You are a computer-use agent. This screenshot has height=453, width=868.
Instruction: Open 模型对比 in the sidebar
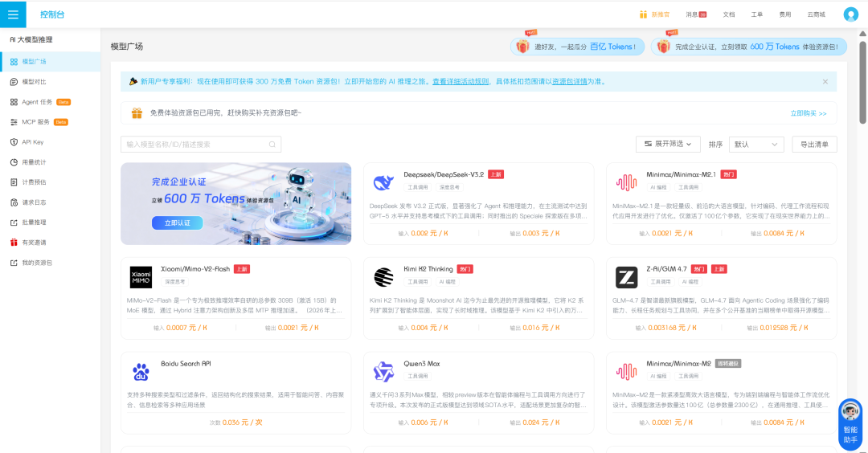50,82
